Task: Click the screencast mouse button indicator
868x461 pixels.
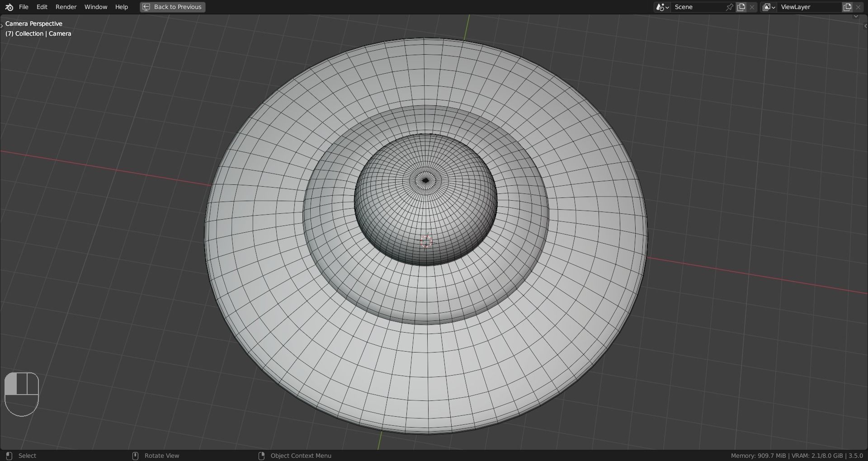Action: pos(21,394)
